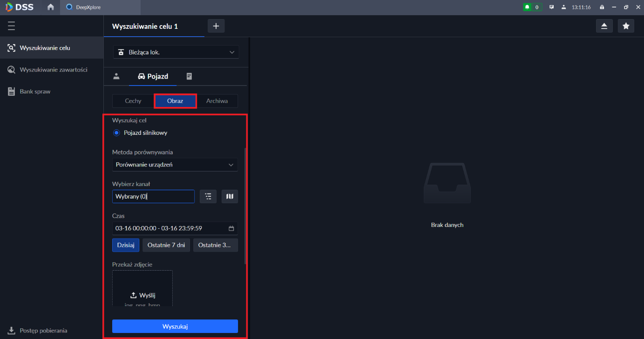Open the channel list selector icon
Viewport: 644px width, 339px height.
click(208, 197)
